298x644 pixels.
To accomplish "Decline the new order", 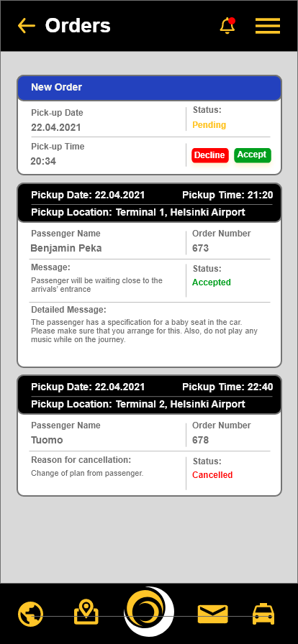I will tap(209, 155).
